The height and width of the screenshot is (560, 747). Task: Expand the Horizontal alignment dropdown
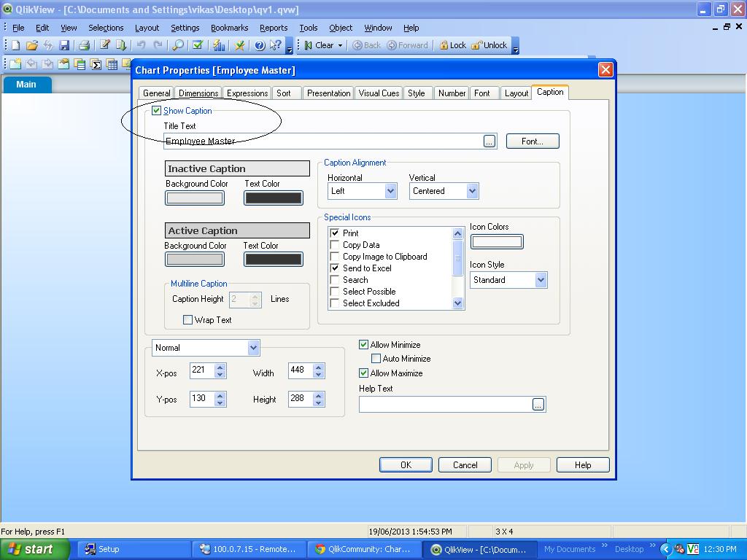[x=390, y=191]
